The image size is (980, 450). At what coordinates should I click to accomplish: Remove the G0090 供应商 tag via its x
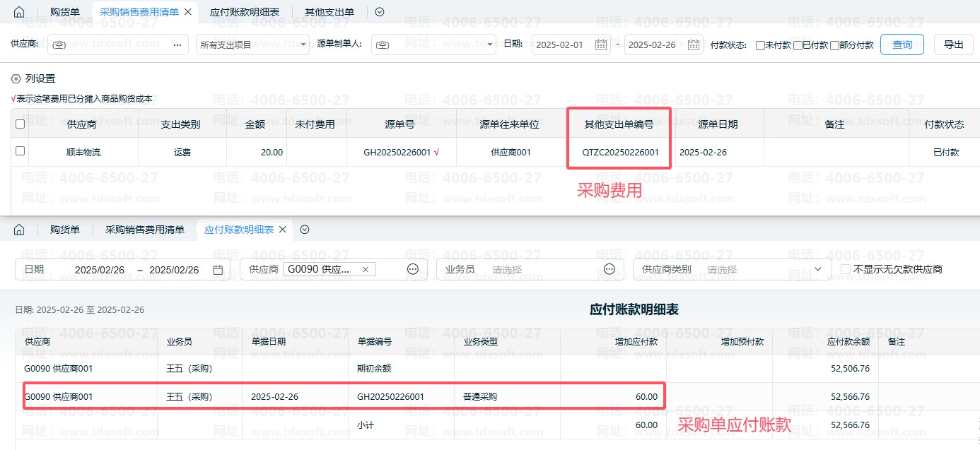point(366,269)
